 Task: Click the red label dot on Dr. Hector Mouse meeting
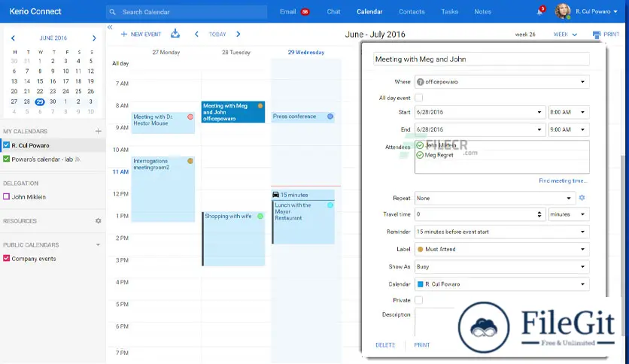pos(190,117)
